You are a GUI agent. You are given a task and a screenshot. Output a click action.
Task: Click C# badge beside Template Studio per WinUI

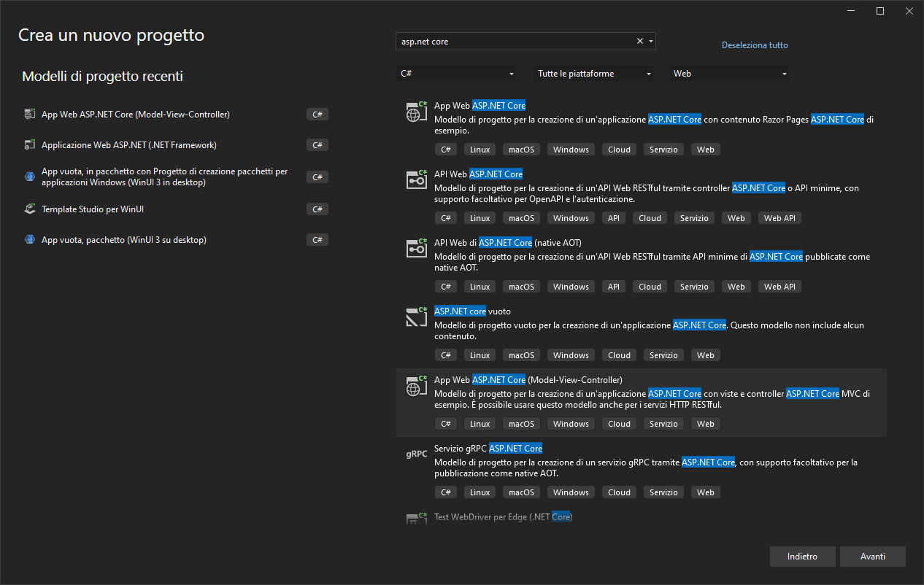pos(317,209)
